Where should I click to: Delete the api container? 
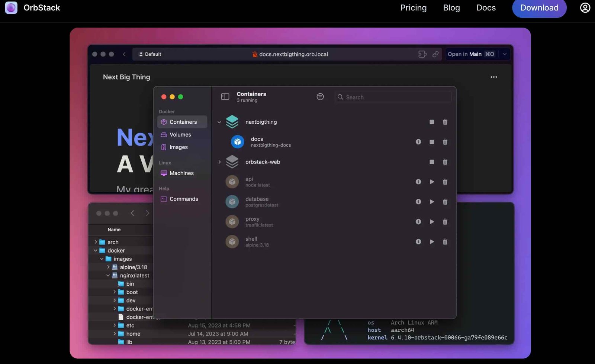point(445,182)
